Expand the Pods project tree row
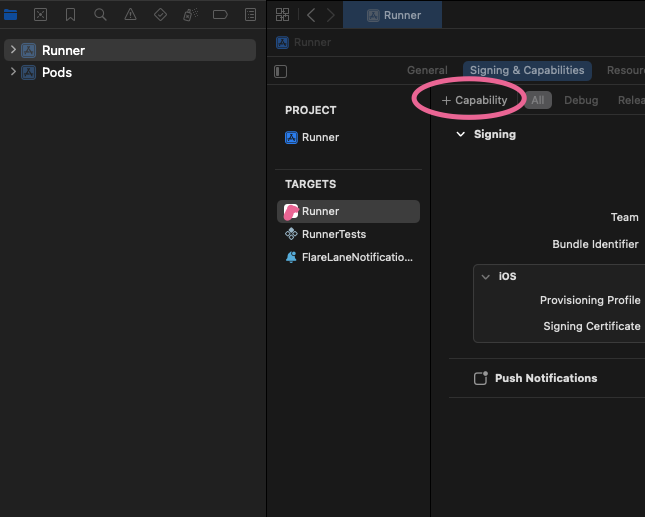Image resolution: width=645 pixels, height=517 pixels. coord(13,72)
